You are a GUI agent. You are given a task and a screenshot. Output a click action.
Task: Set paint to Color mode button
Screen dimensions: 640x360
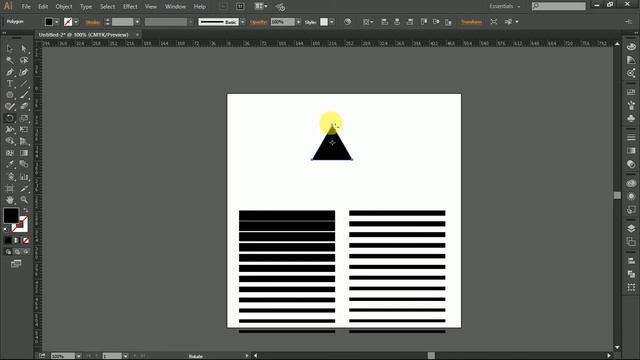8,240
